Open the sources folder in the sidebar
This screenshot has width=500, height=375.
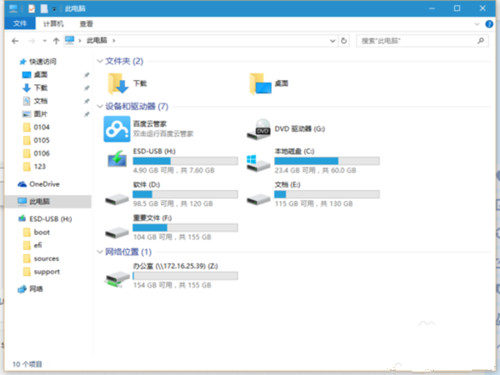tap(46, 258)
